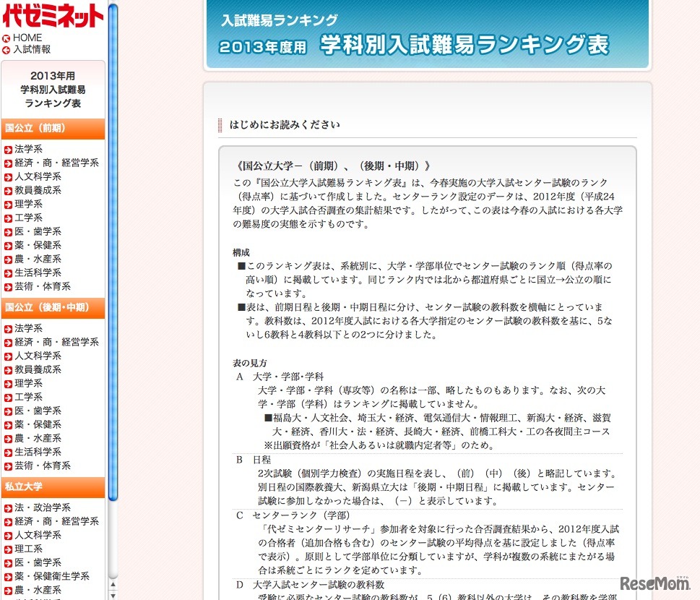Open 生活科学系 under 国公立（前期）
The image size is (700, 600).
tap(38, 273)
